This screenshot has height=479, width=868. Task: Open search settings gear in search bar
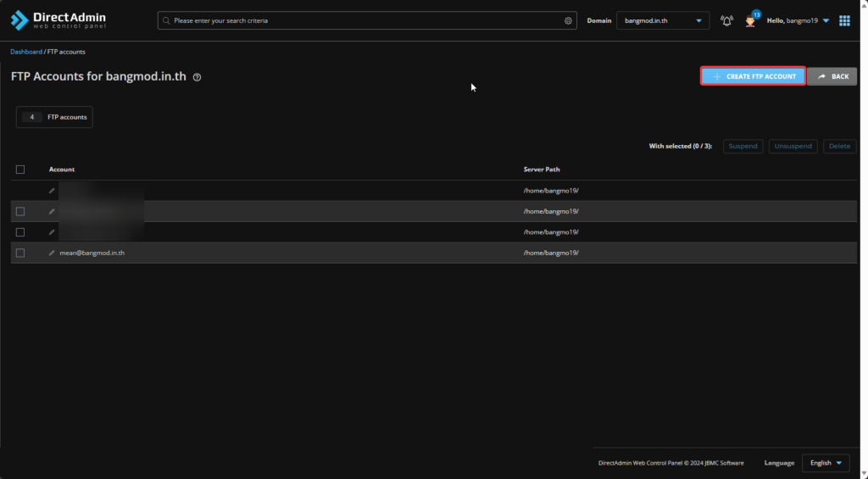568,20
